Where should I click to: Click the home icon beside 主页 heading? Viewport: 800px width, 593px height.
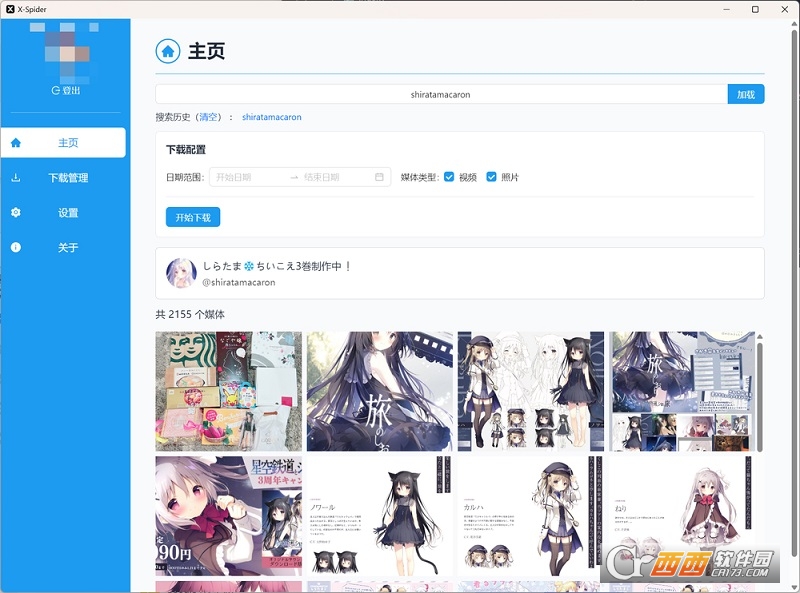coord(168,51)
